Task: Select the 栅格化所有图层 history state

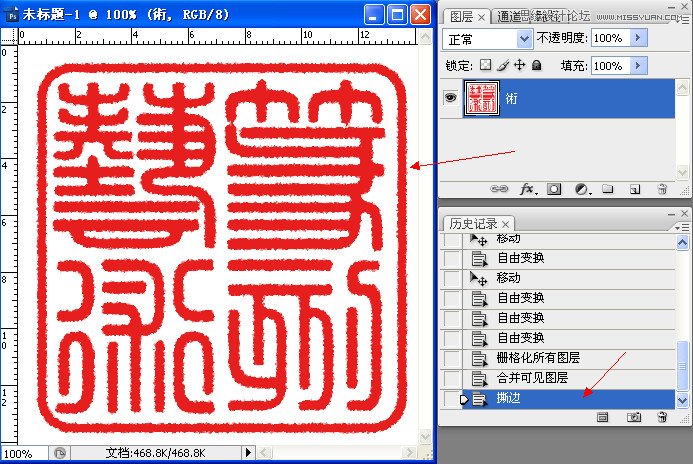Action: coord(569,358)
